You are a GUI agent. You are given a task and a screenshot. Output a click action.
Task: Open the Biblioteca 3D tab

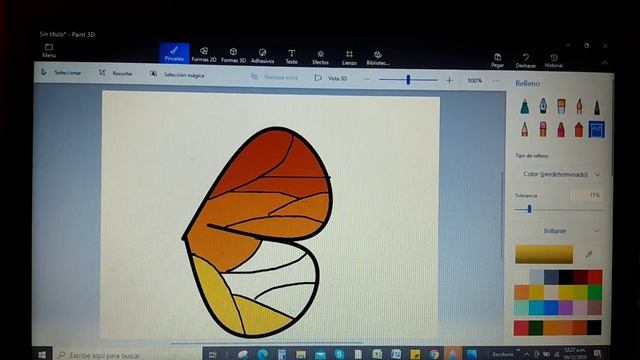(378, 58)
